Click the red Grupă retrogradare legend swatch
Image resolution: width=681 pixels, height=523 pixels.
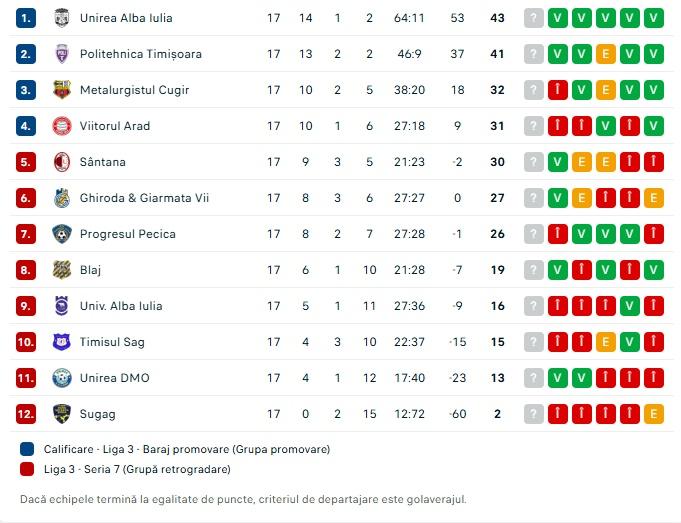pos(26,469)
